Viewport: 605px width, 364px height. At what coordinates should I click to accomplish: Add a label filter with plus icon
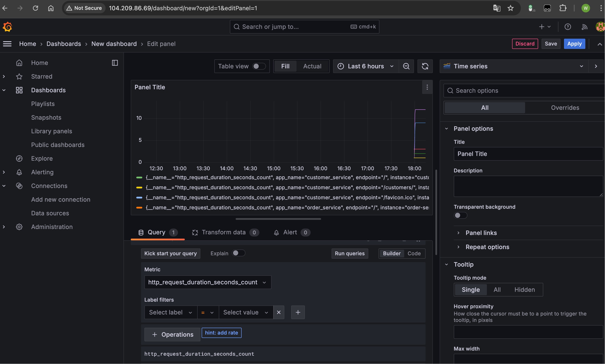pyautogui.click(x=298, y=312)
